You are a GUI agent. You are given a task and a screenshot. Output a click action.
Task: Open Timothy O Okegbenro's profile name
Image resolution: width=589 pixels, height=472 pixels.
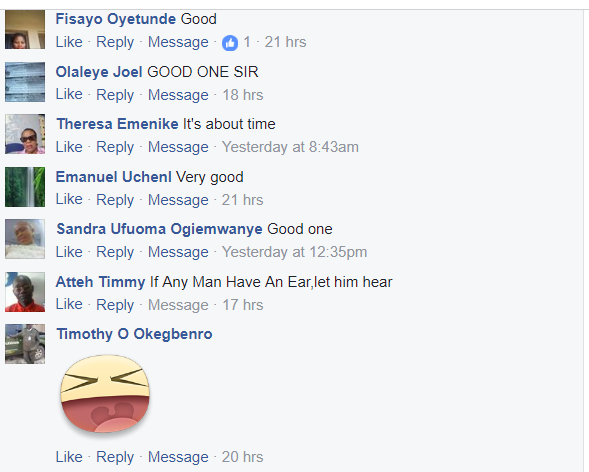134,334
